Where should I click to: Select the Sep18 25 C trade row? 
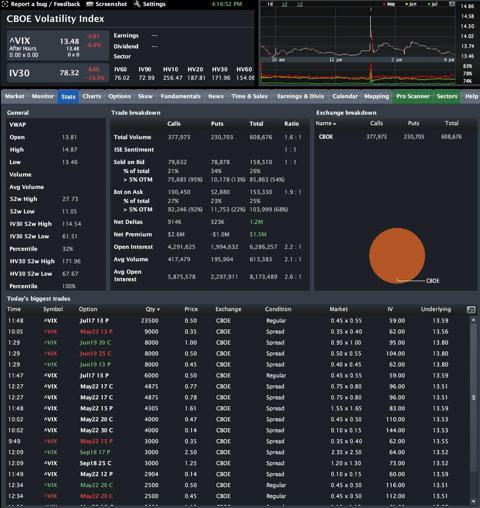(237, 463)
